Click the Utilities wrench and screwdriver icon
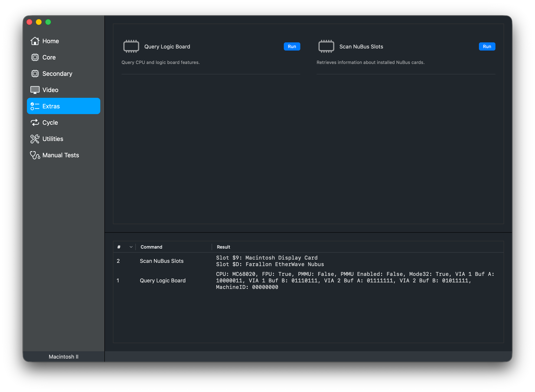535x392 pixels. 35,139
